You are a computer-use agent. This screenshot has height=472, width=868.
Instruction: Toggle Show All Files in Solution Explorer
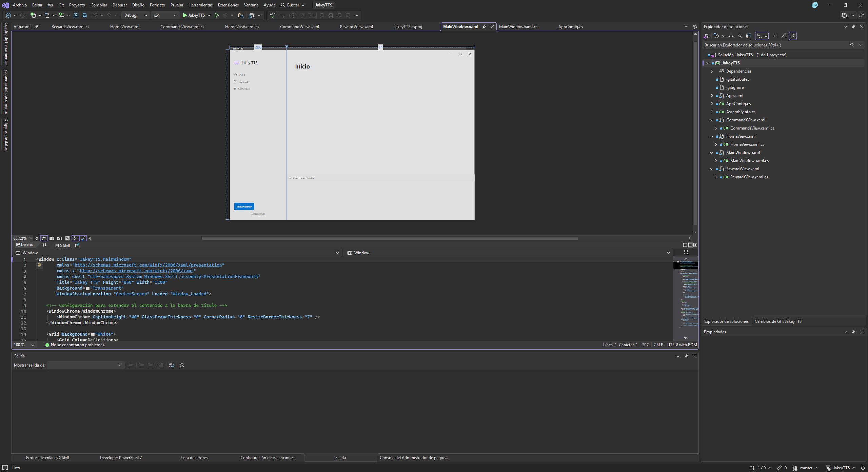pyautogui.click(x=749, y=36)
